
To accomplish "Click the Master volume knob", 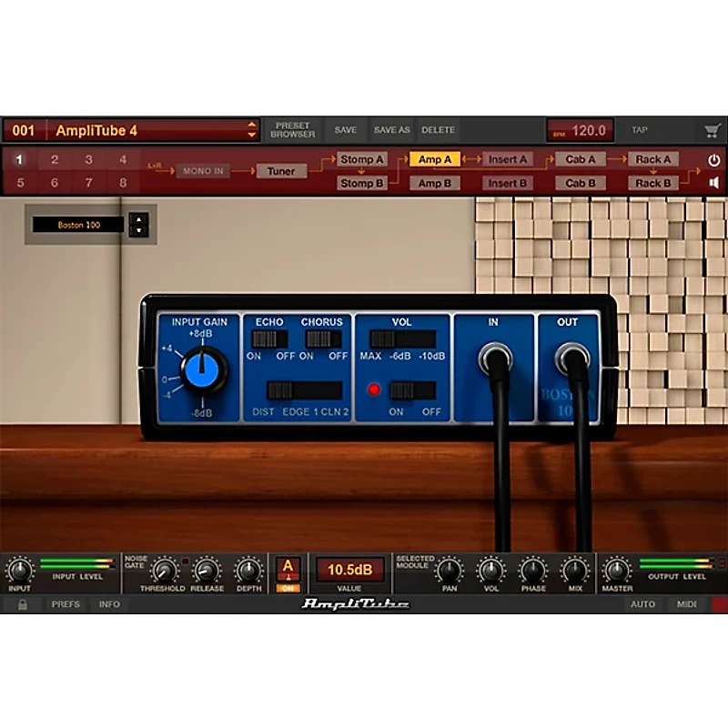I will [616, 571].
